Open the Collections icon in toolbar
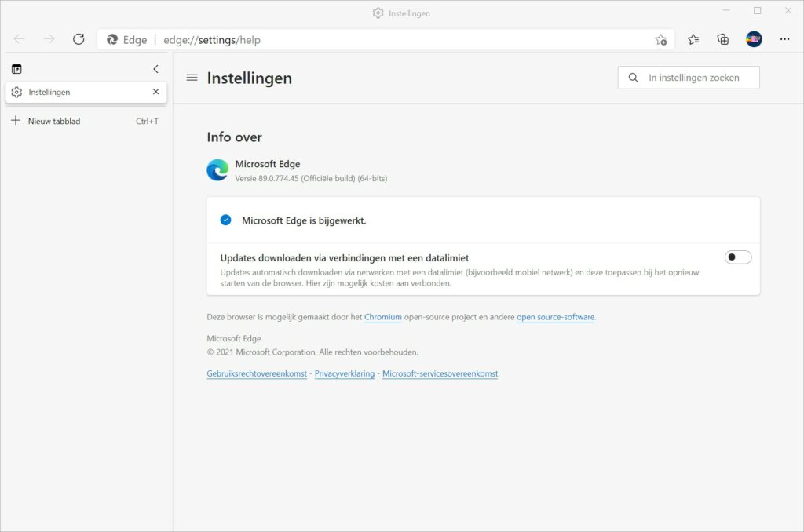Viewport: 804px width, 532px height. pos(723,39)
